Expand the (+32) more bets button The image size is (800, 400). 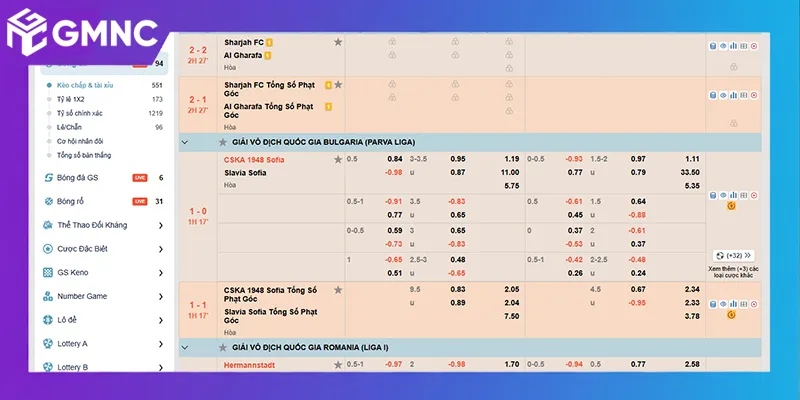(x=733, y=256)
